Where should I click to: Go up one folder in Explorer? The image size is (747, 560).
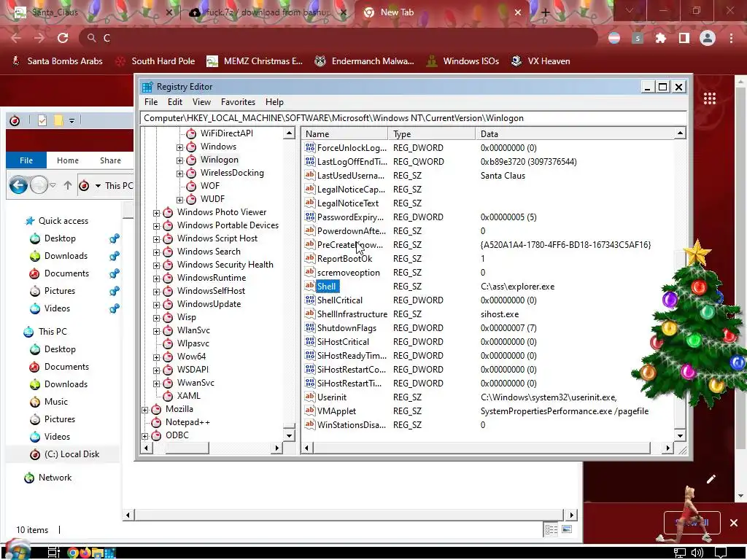click(68, 186)
